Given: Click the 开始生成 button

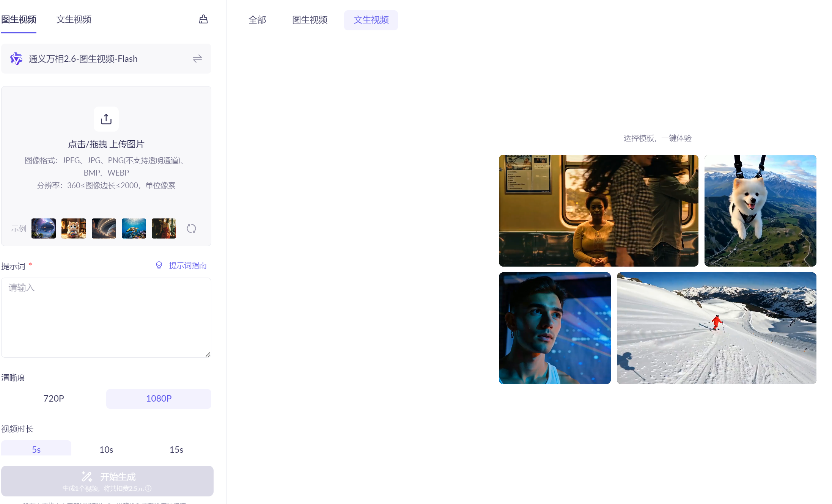Looking at the screenshot, I should [x=107, y=481].
